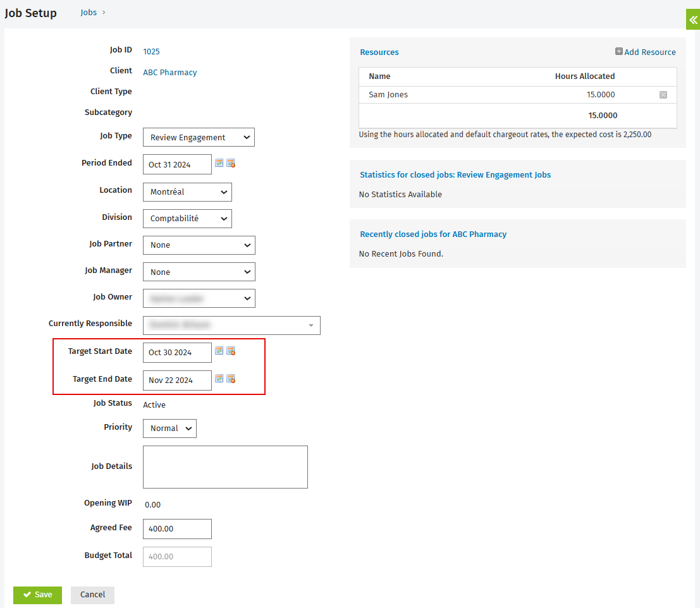Collapse side panel with green double-arrow
The height and width of the screenshot is (608, 700).
tap(693, 20)
